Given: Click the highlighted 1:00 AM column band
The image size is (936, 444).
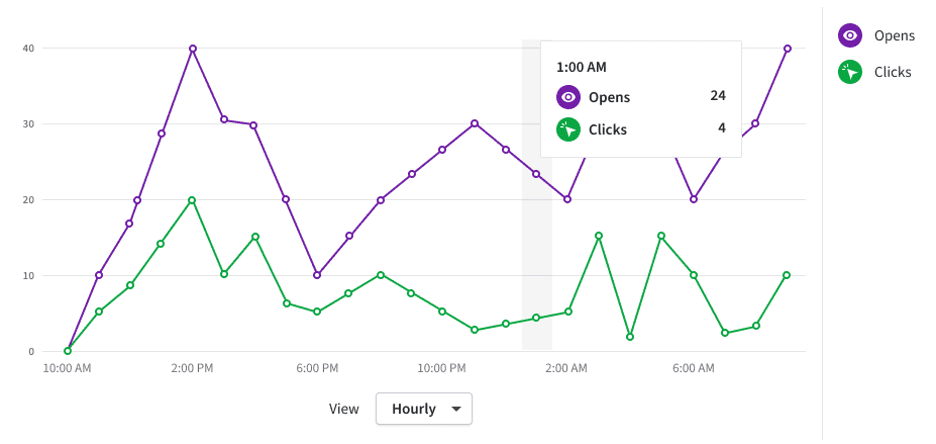Looking at the screenshot, I should [537, 195].
